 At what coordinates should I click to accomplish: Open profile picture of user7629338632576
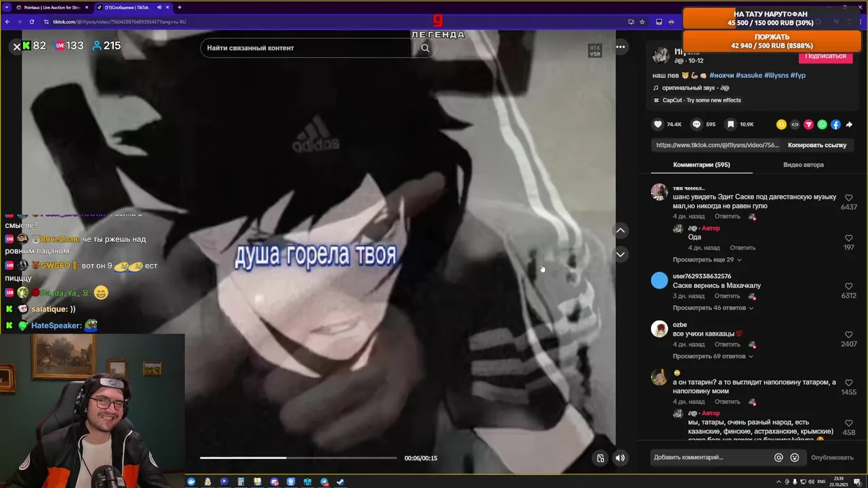659,281
